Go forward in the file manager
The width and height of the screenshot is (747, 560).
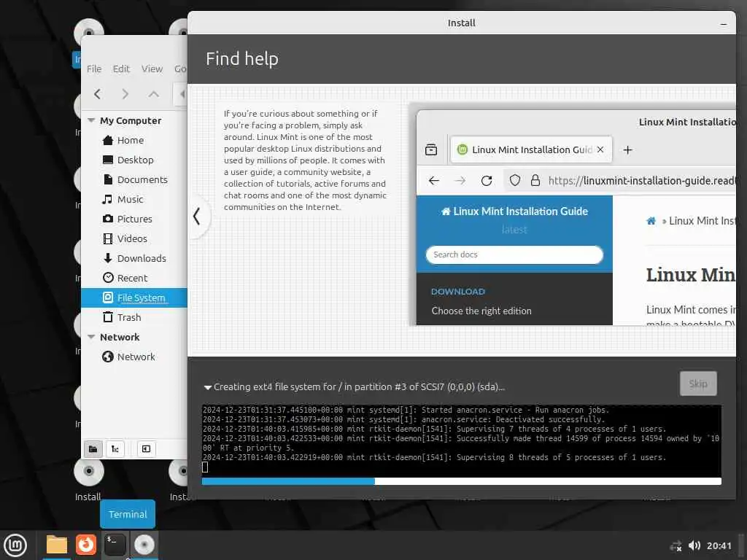125,94
